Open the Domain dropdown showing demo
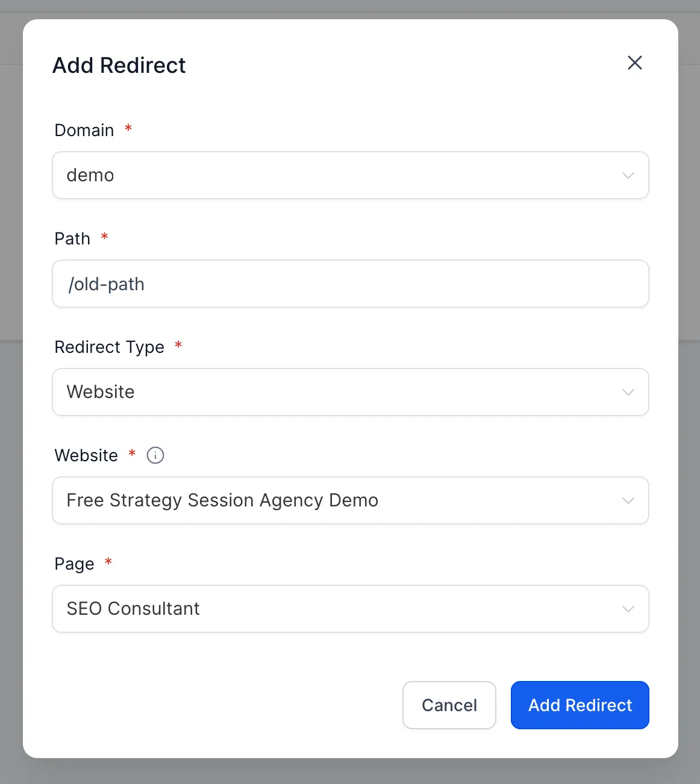This screenshot has width=700, height=784. [337, 175]
